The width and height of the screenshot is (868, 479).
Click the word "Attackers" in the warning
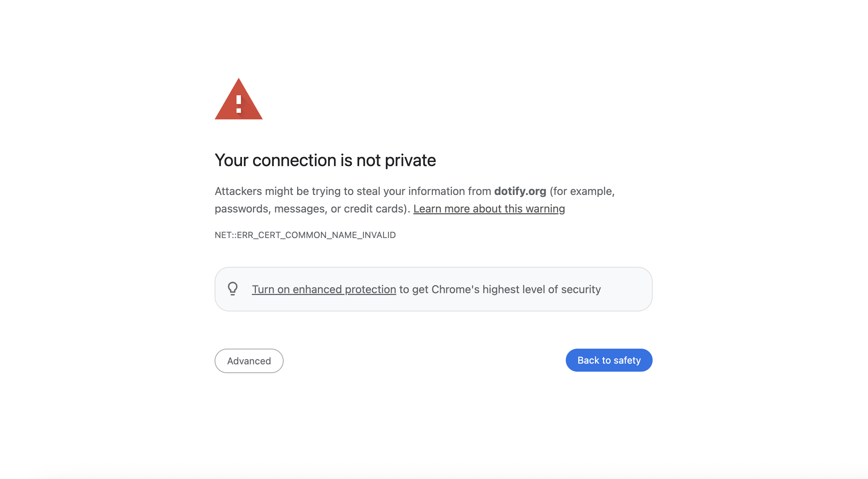tap(238, 191)
